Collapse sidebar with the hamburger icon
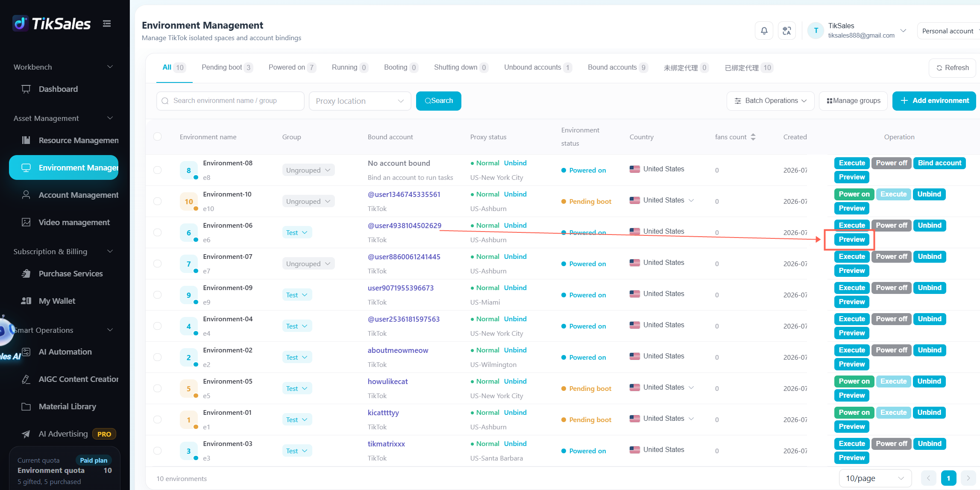 click(107, 24)
